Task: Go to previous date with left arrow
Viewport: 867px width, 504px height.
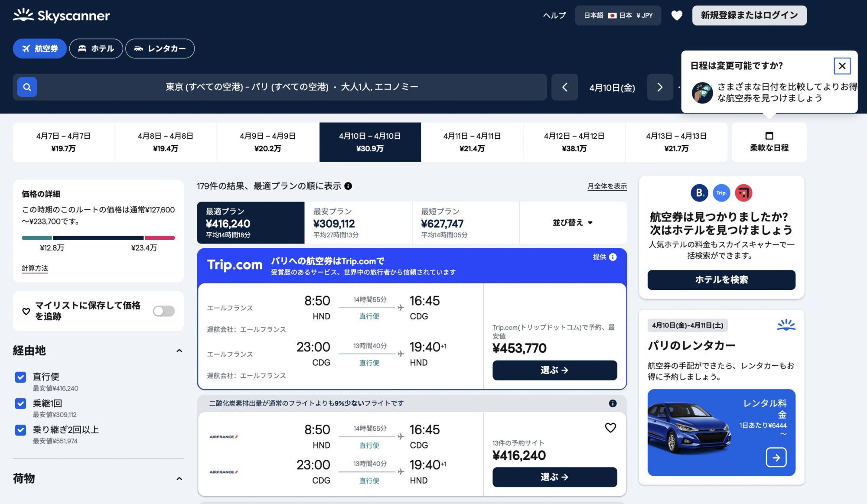Action: click(564, 88)
